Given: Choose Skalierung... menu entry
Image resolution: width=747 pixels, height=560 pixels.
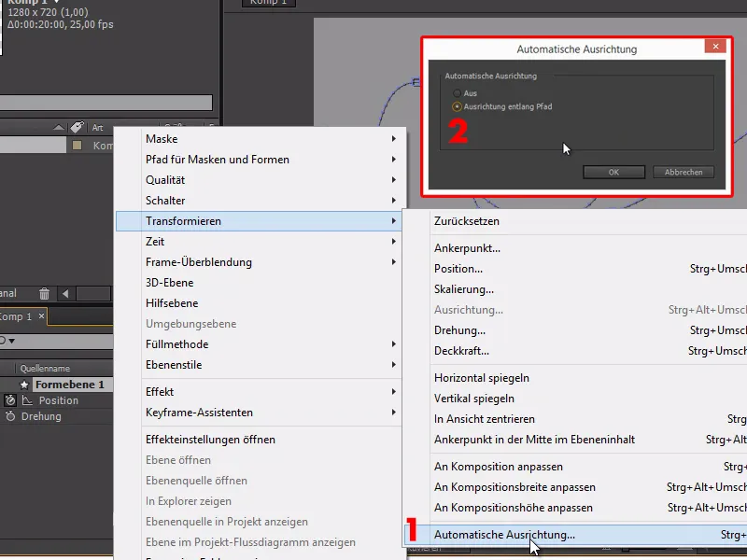Looking at the screenshot, I should 575,288.
